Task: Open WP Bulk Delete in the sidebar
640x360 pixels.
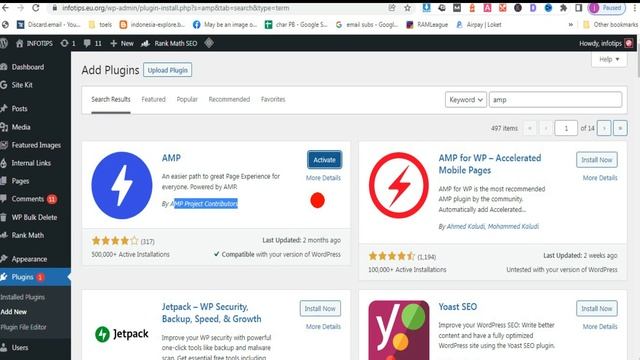Action: tap(34, 217)
